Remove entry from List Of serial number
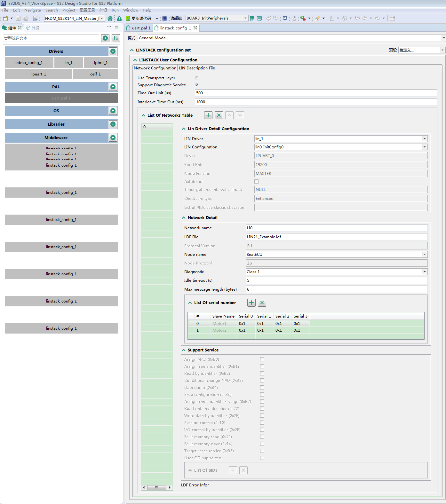Image resolution: width=446 pixels, height=504 pixels. [262, 303]
